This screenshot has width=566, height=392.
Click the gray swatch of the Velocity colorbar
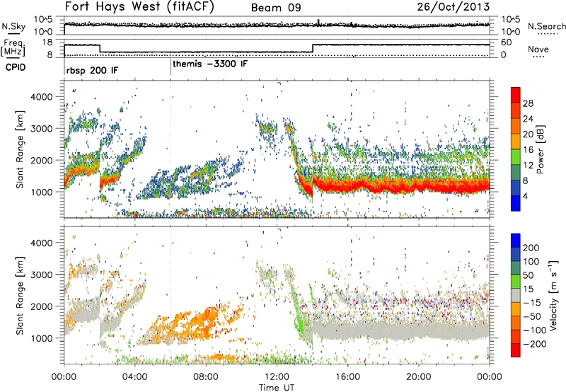tap(516, 295)
